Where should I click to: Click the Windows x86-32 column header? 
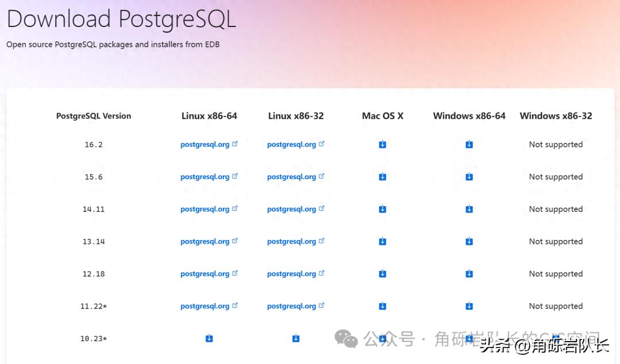pos(556,116)
